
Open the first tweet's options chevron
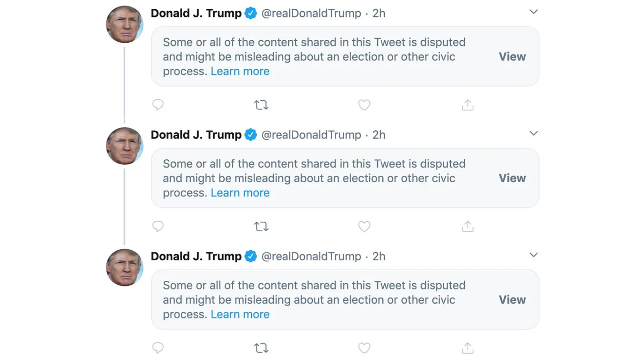pos(533,12)
